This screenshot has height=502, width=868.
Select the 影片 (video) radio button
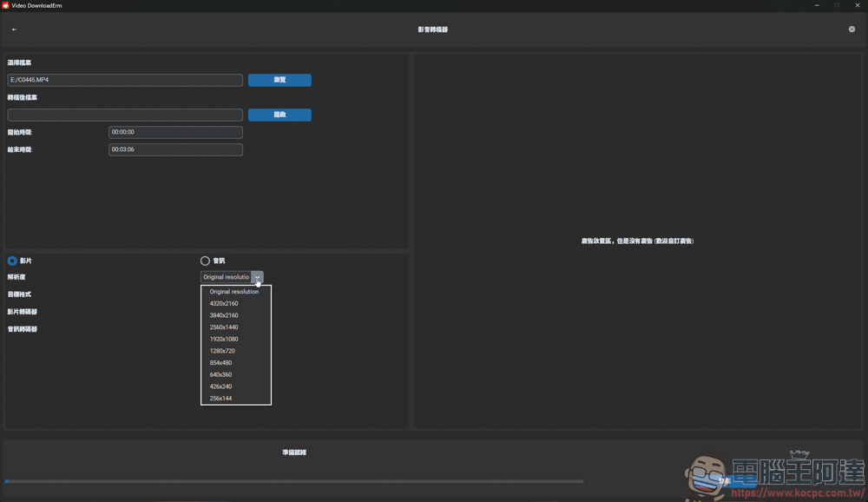[x=12, y=261]
